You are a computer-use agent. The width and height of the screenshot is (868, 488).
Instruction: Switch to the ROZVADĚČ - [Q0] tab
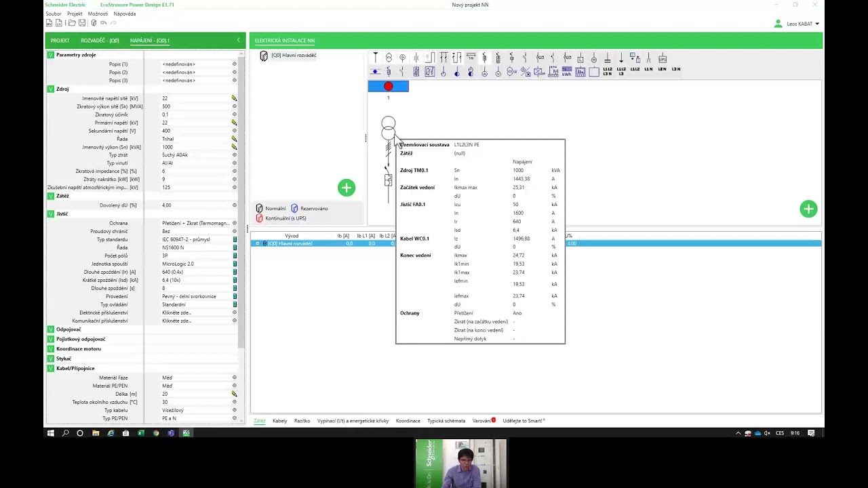tap(100, 41)
